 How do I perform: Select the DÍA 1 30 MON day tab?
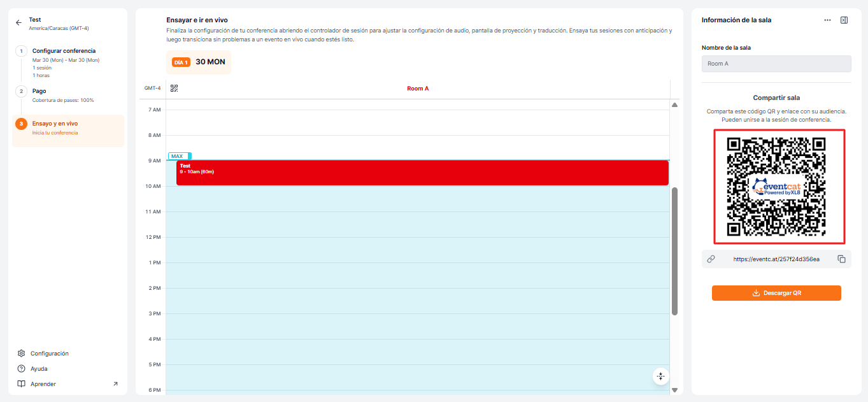point(198,62)
